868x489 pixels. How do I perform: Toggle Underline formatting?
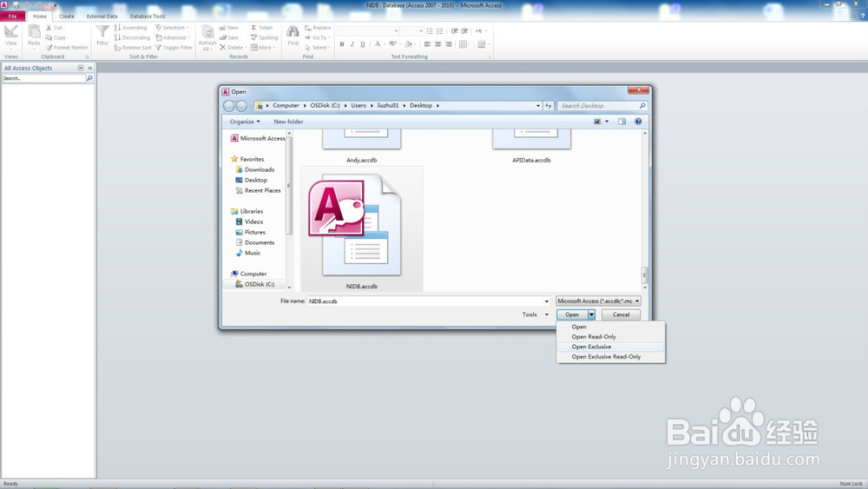click(x=363, y=44)
